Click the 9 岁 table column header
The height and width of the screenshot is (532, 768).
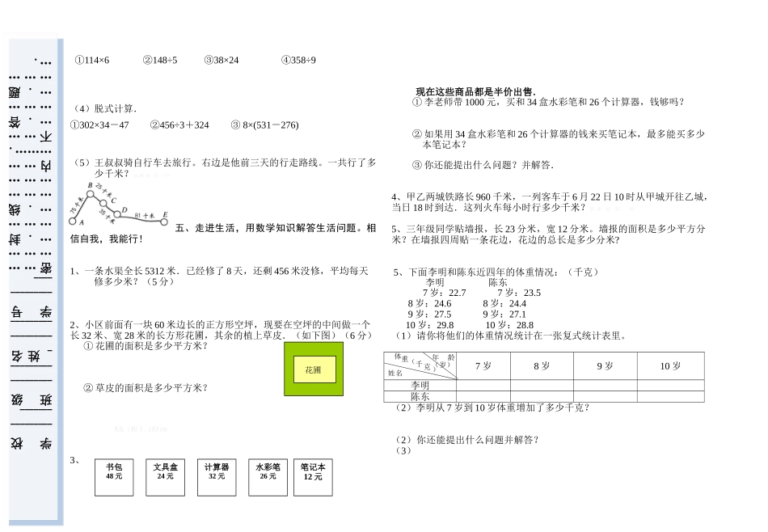(x=606, y=366)
